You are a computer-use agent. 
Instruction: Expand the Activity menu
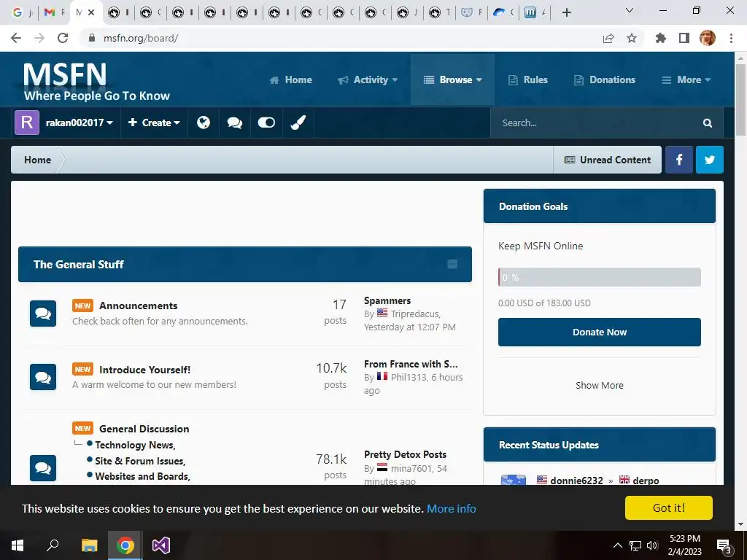[x=368, y=80]
